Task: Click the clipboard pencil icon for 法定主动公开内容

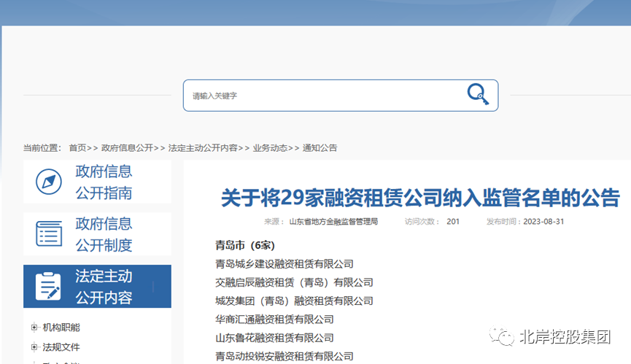Action: click(48, 287)
